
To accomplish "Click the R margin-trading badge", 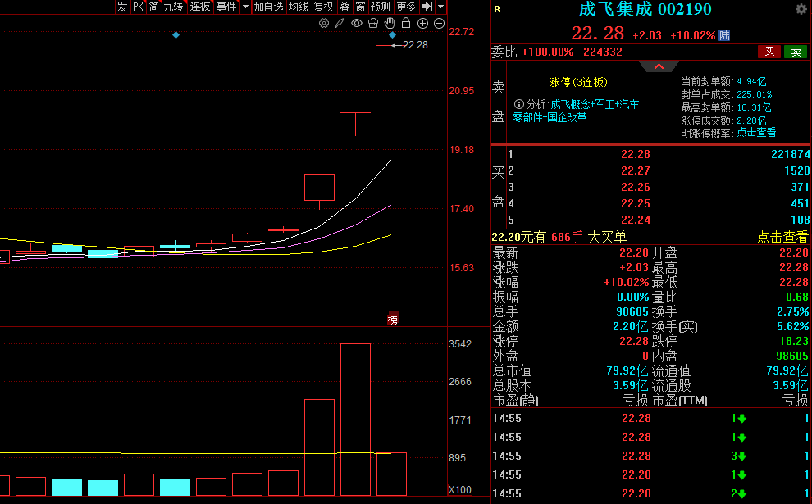I will click(x=497, y=9).
